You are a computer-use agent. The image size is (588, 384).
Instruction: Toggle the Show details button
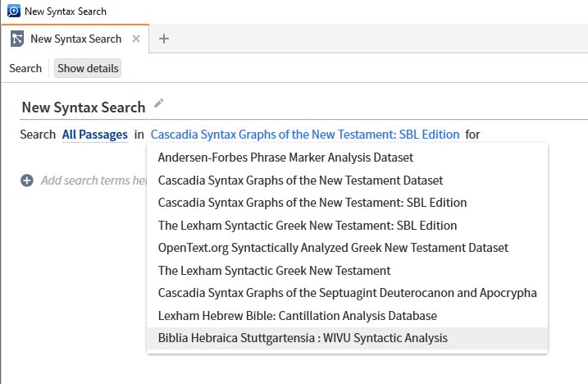coord(88,68)
